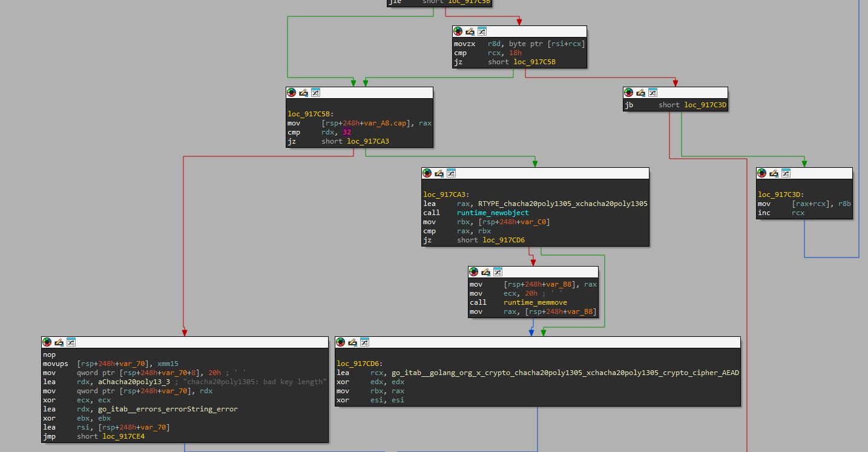Click the xor ebx, ebx instruction
The height and width of the screenshot is (452, 868).
point(77,418)
